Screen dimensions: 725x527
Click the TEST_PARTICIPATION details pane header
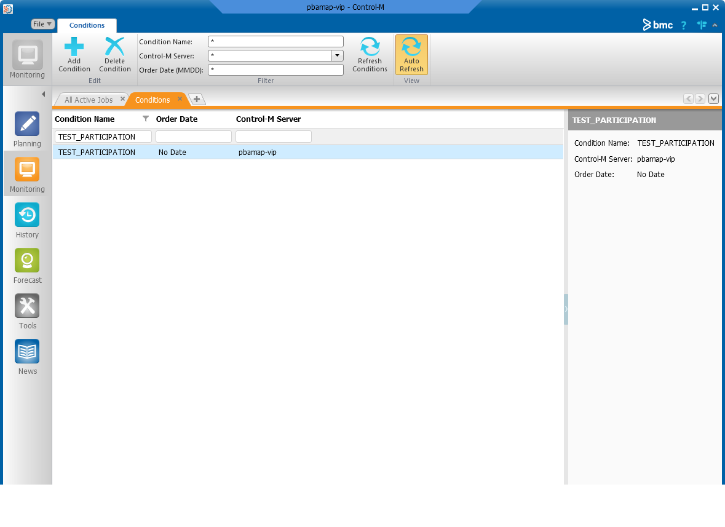646,120
